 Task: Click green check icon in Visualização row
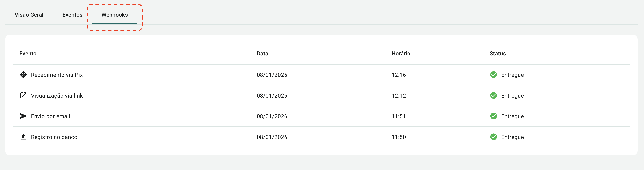(x=493, y=95)
